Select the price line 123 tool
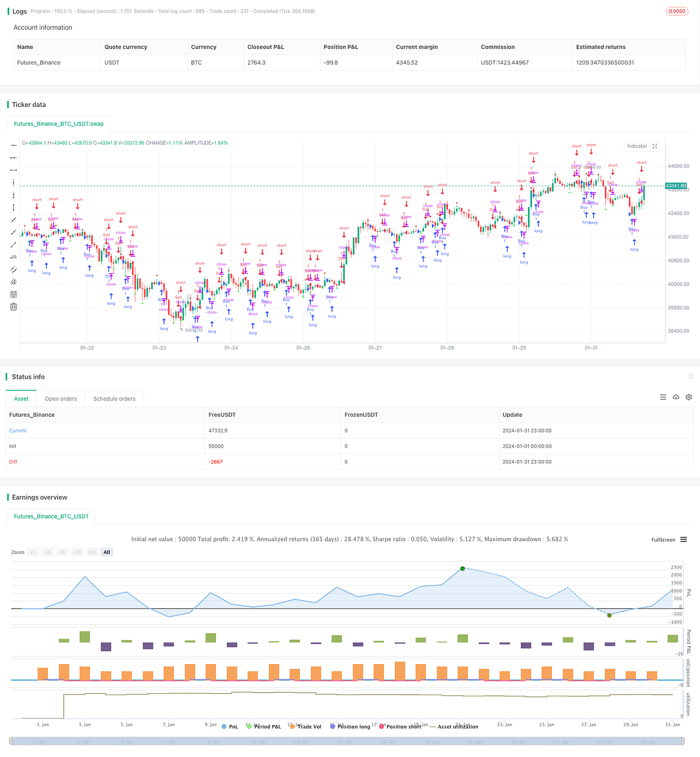This screenshot has width=700, height=757. tap(13, 257)
